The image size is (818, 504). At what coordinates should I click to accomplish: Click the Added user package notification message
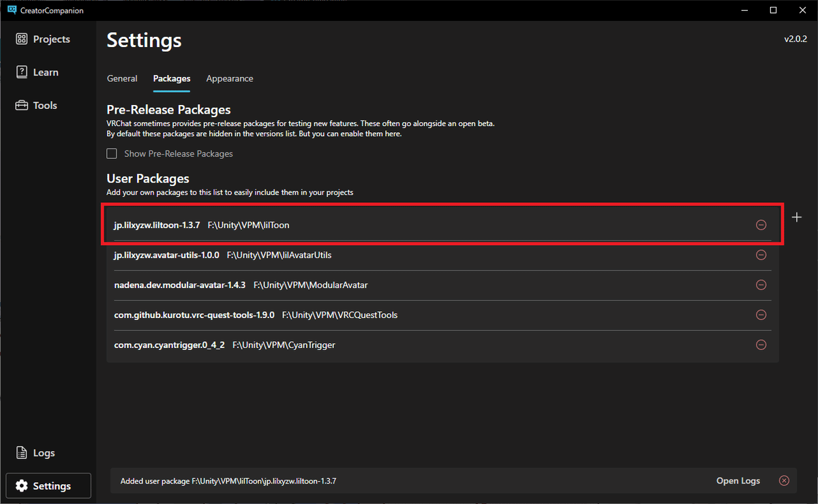pos(228,481)
